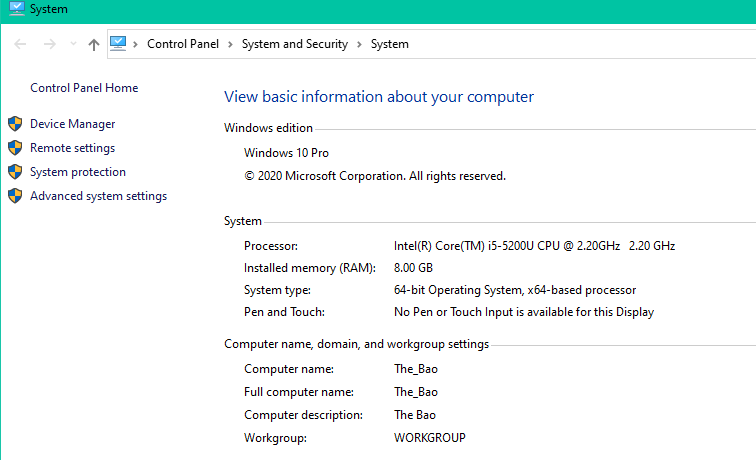Click the heading View basic information about your computer

click(378, 97)
